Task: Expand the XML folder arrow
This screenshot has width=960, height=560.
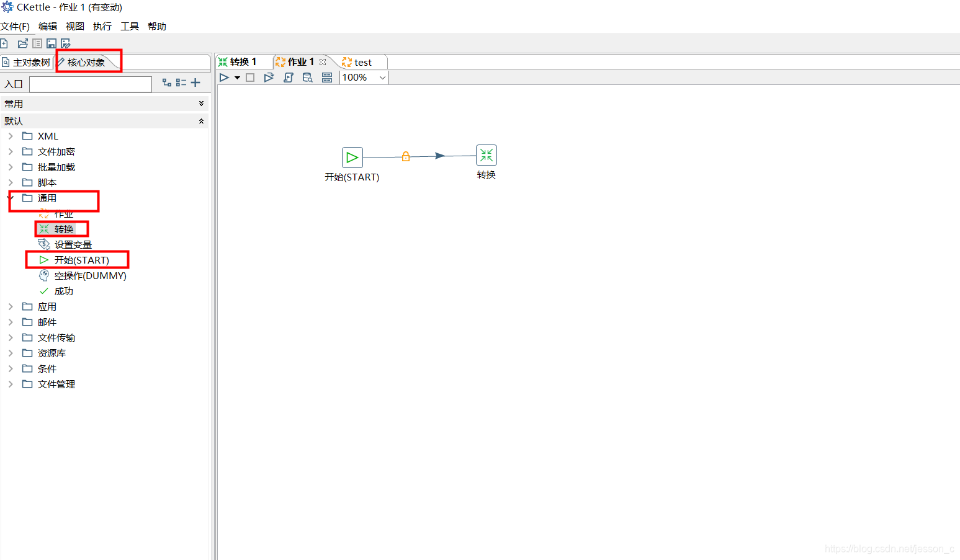Action: [11, 136]
